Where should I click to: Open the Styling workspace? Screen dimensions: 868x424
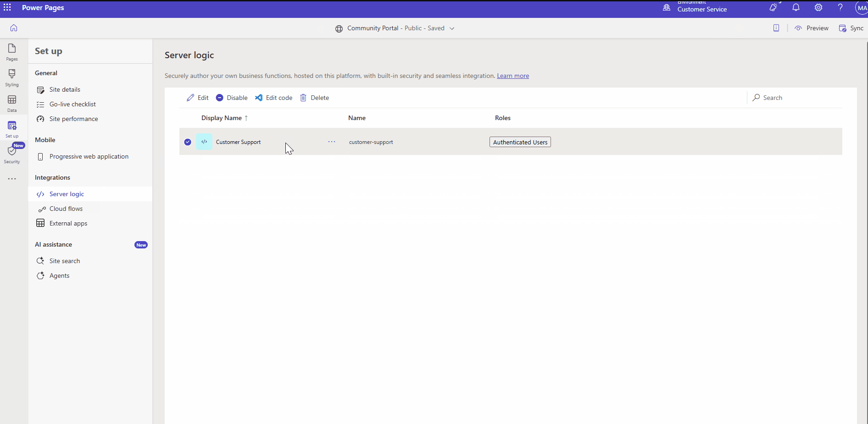(x=12, y=77)
